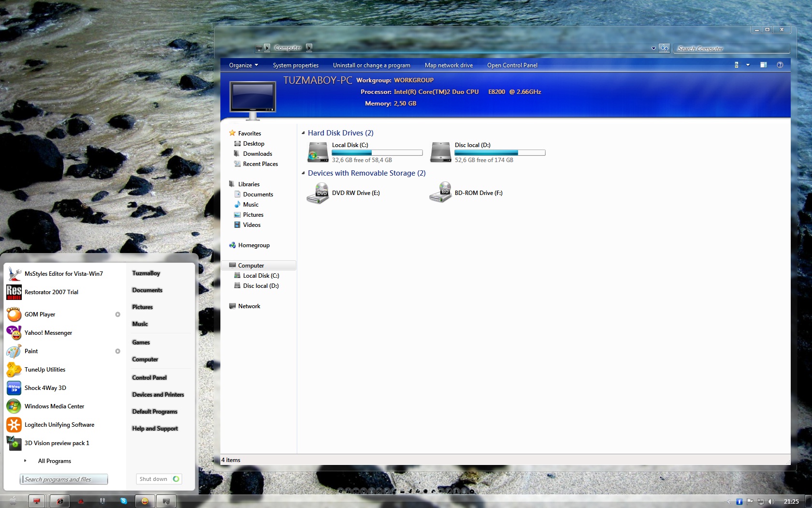
Task: Open the change-view dropdown arrow in the toolbar
Action: click(747, 65)
